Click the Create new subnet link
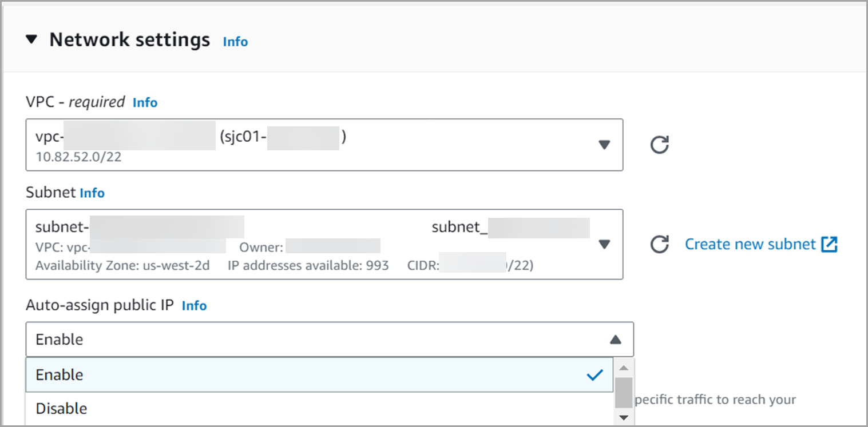This screenshot has width=868, height=427. tap(750, 244)
